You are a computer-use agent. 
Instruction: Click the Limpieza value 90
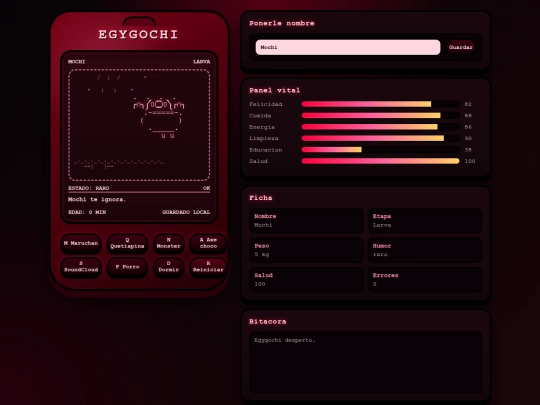point(468,138)
